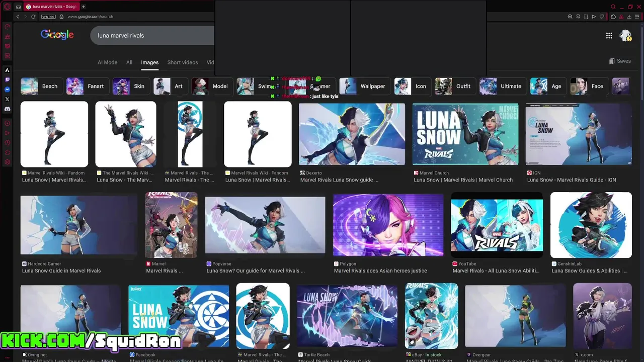Select the luna marvel rivals browser tab
The height and width of the screenshot is (362, 644).
tap(51, 7)
